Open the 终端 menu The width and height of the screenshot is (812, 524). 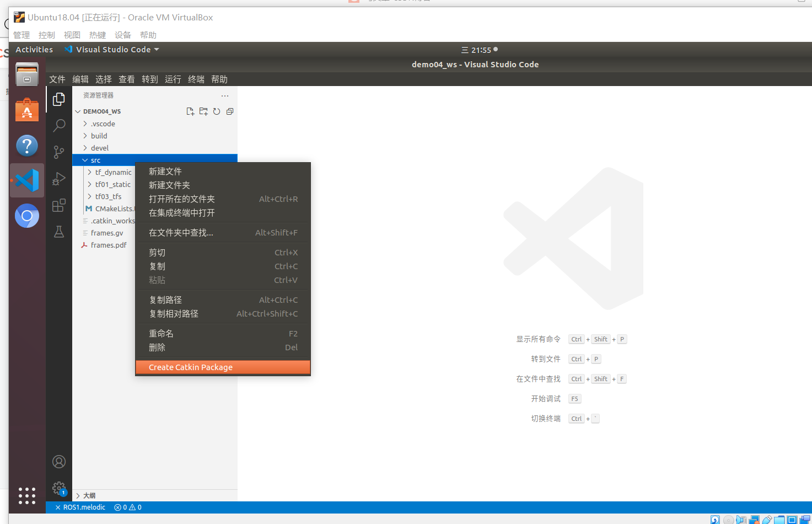[x=196, y=79]
